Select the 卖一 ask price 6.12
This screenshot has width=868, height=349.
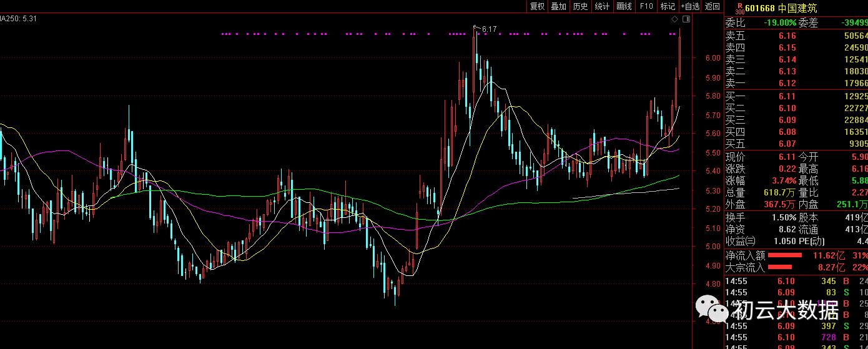(787, 83)
